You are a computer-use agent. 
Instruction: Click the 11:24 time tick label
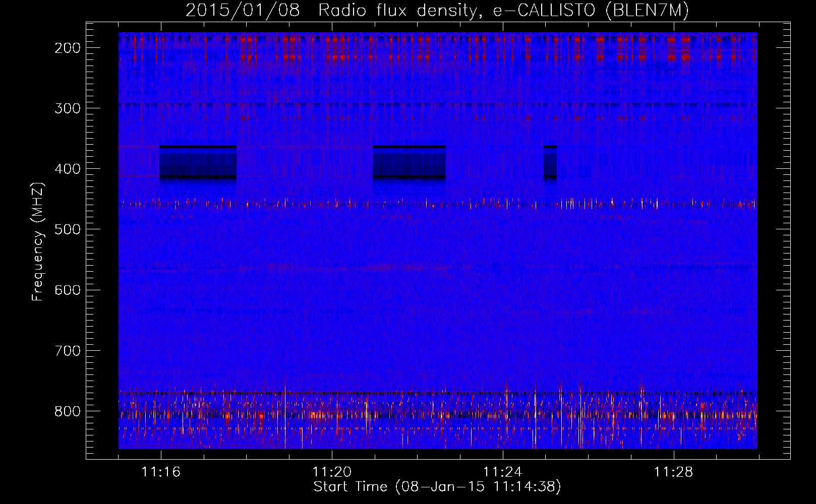[503, 472]
